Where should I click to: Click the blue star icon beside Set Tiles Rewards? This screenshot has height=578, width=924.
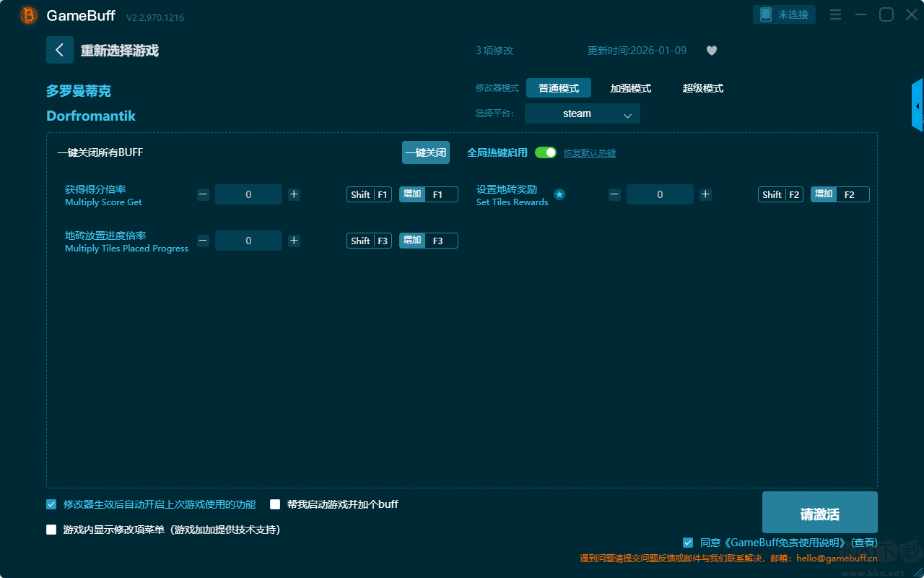point(559,194)
